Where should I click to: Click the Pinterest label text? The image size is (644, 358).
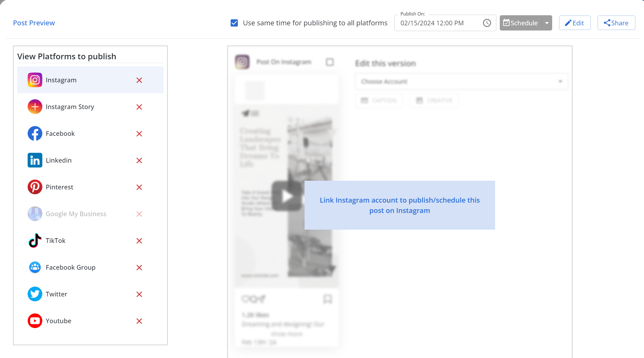click(x=59, y=187)
